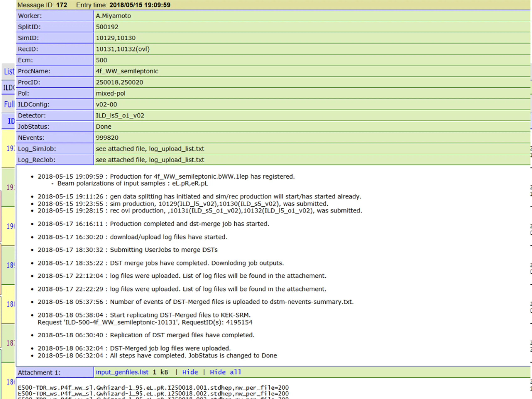Click the Worker field label

[x=30, y=16]
